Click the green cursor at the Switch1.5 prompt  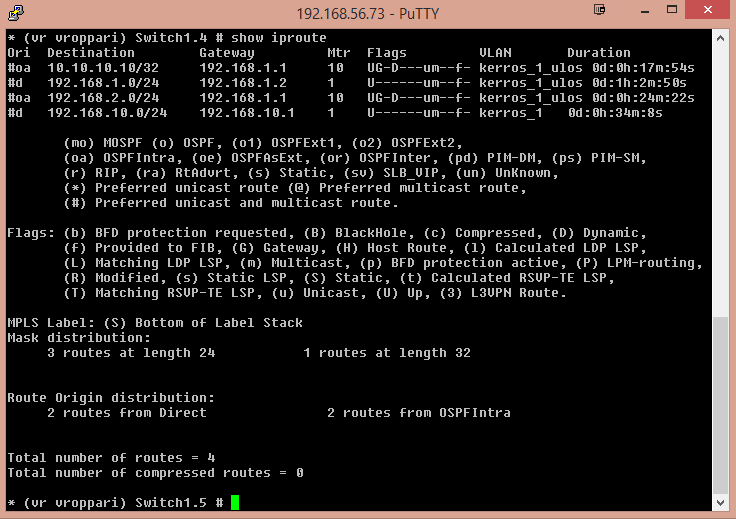point(235,503)
